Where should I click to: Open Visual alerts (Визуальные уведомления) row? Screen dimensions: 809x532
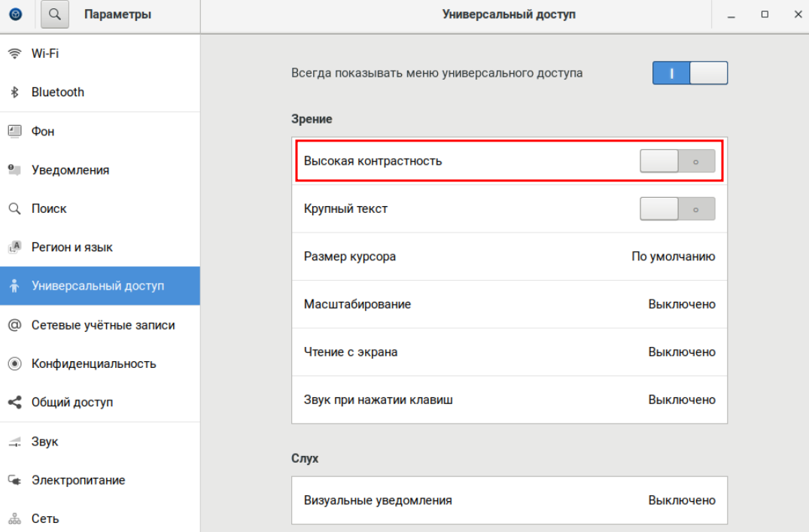tap(509, 500)
